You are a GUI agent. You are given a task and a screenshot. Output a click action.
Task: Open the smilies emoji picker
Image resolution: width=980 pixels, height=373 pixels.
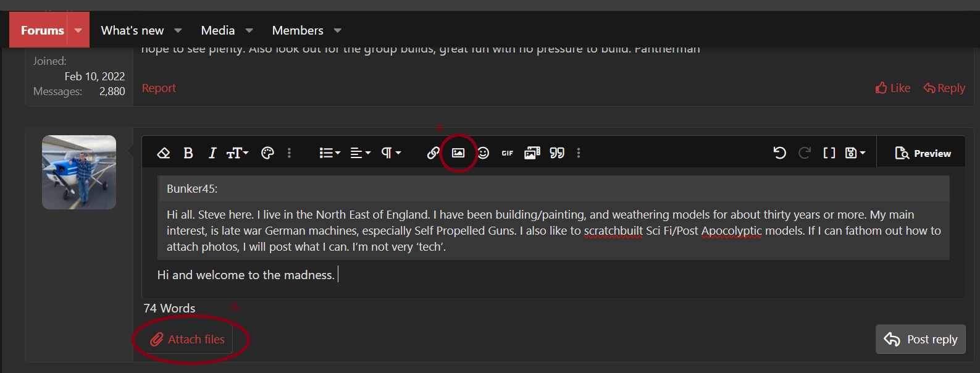point(483,153)
